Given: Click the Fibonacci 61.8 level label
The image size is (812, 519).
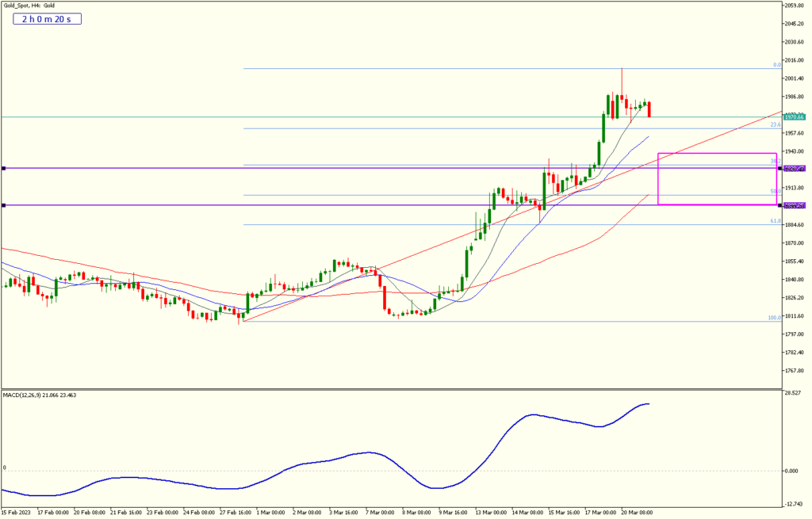Looking at the screenshot, I should click(776, 221).
